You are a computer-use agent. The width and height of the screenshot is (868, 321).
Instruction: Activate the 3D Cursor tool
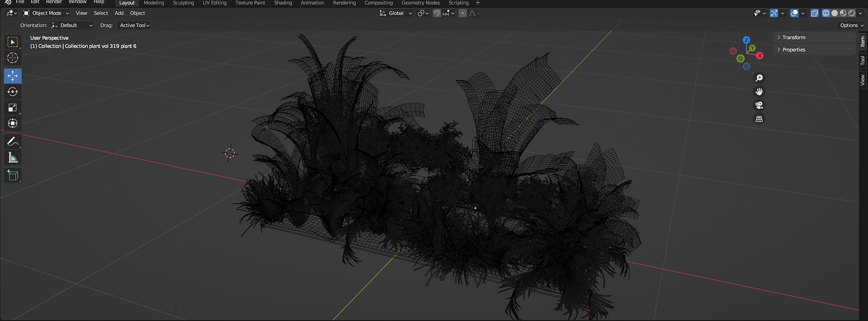click(13, 58)
